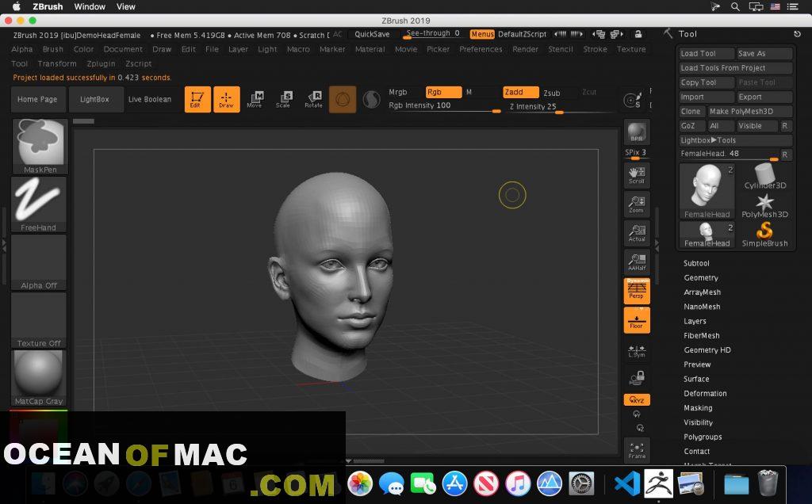This screenshot has width=812, height=504.
Task: Adjust the Z Intensity slider
Action: click(x=561, y=107)
